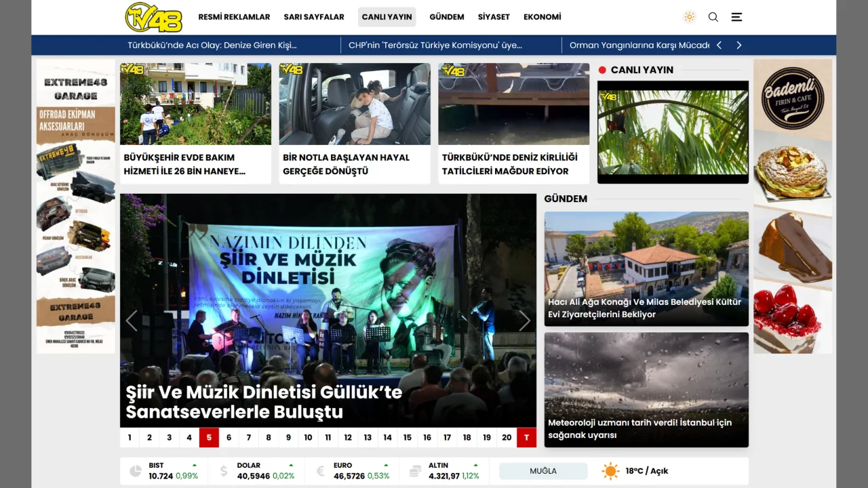Select slide number 12 in slider pagination

(x=348, y=438)
